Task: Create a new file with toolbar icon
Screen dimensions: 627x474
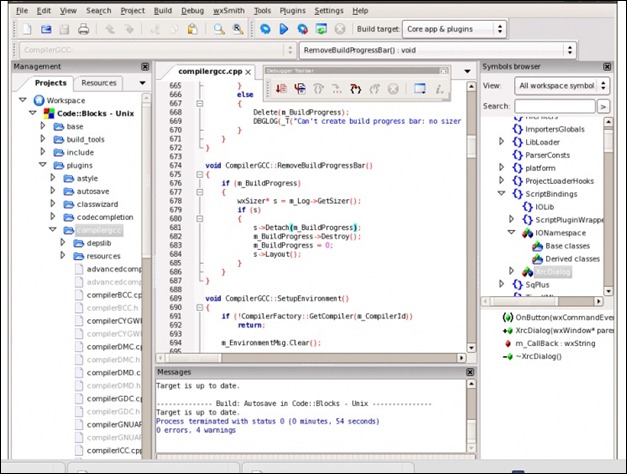Action: click(x=27, y=29)
